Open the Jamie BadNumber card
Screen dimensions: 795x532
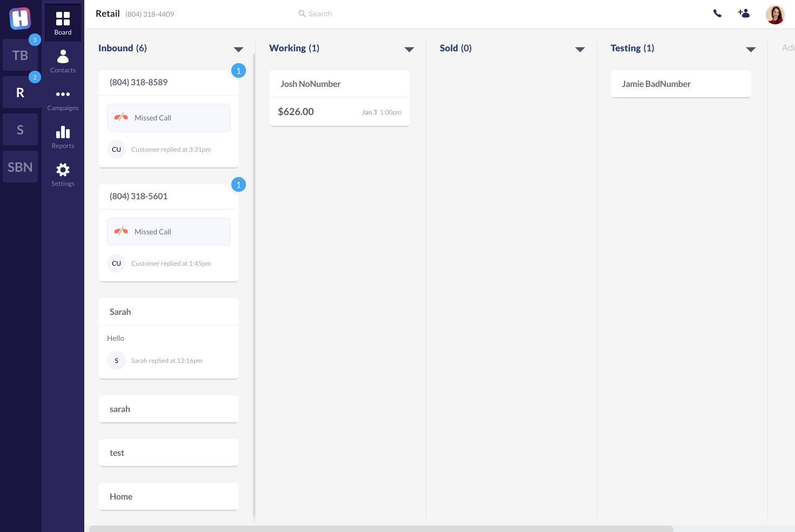pyautogui.click(x=680, y=84)
